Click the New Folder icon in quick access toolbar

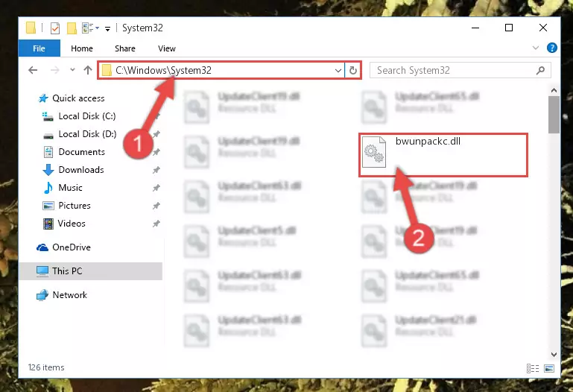(x=72, y=28)
